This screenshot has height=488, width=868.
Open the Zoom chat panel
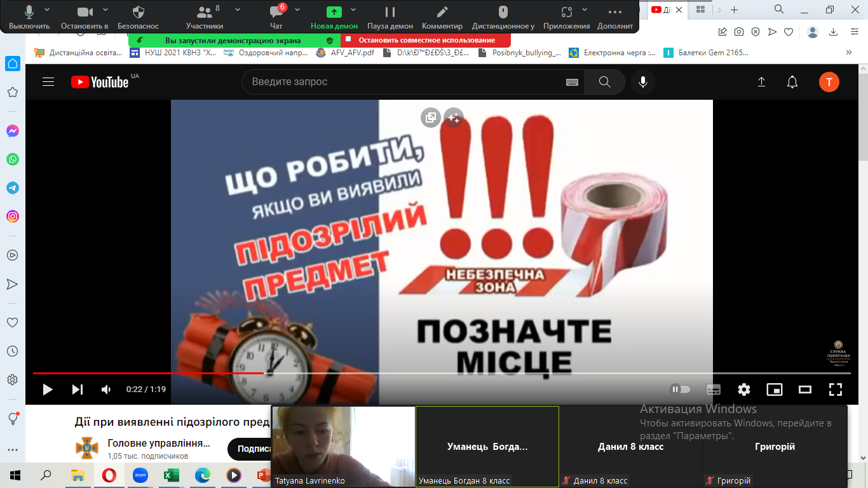click(x=276, y=17)
